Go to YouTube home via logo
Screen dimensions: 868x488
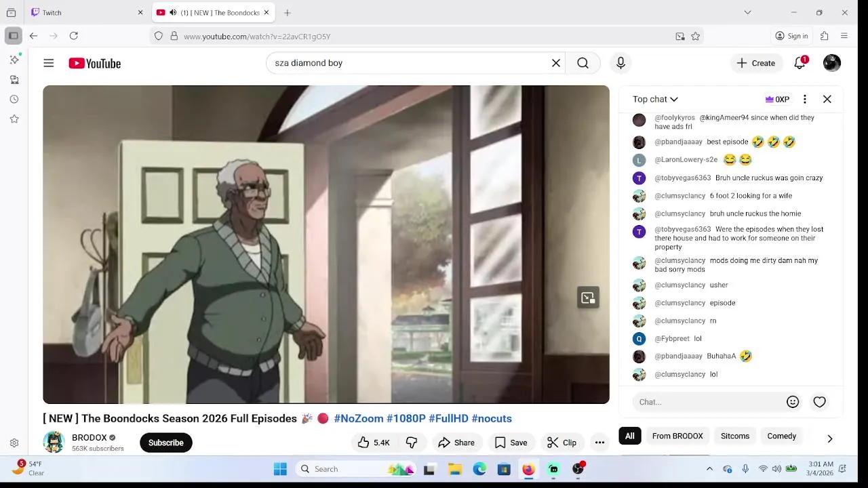tap(95, 63)
